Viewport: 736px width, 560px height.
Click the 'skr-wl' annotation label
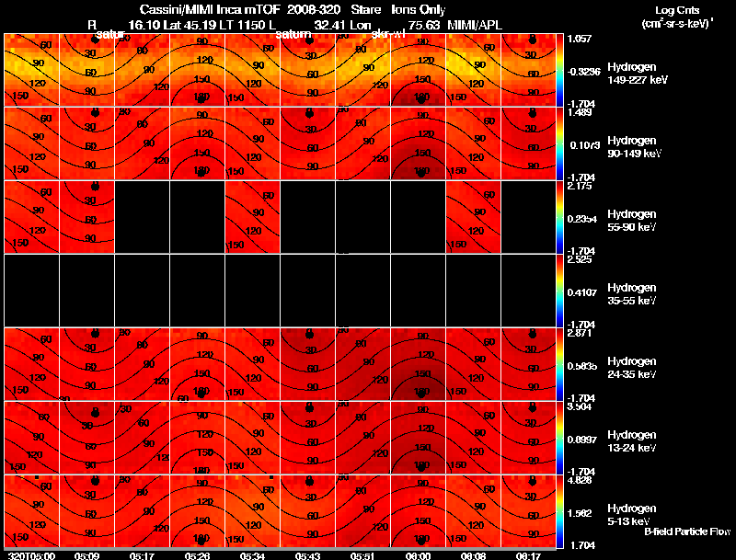[389, 34]
